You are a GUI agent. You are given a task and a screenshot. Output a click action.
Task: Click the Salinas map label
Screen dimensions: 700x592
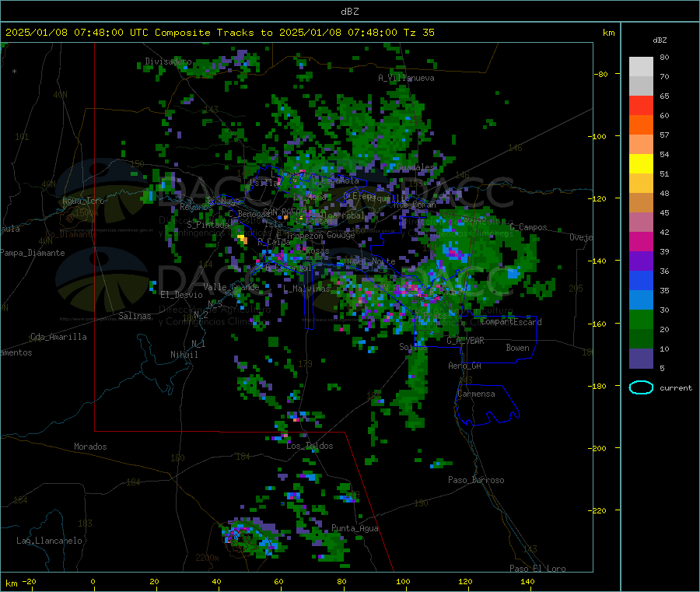(135, 316)
